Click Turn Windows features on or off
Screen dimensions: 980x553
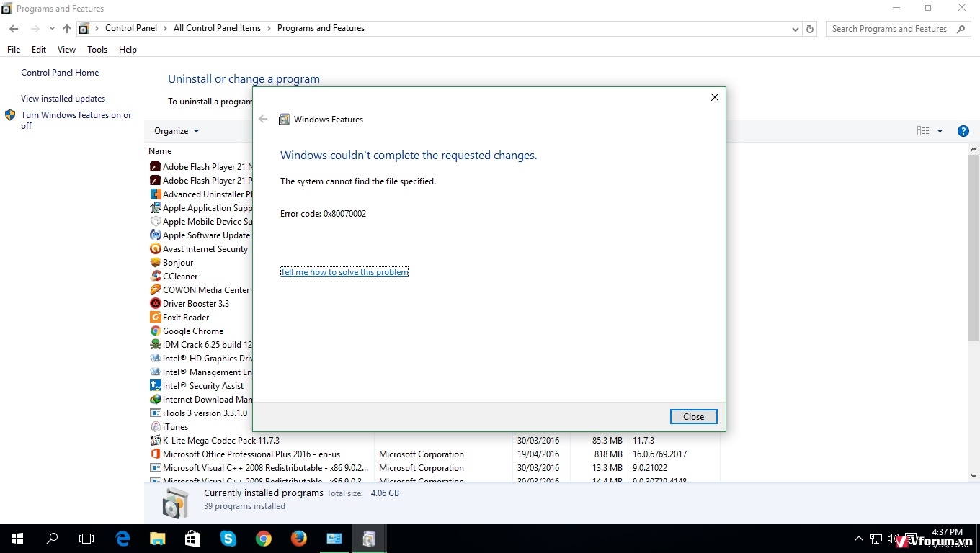76,120
